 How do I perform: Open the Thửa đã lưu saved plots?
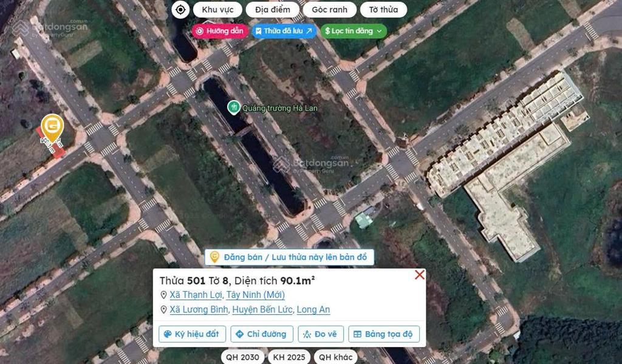(x=284, y=31)
